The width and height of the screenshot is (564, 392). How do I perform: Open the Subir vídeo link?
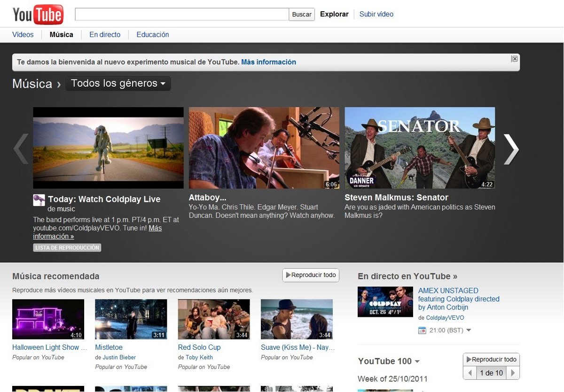coord(376,14)
